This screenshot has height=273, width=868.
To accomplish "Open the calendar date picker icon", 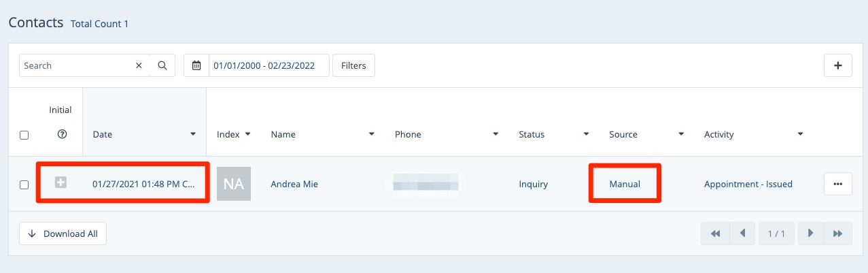I will (x=196, y=65).
